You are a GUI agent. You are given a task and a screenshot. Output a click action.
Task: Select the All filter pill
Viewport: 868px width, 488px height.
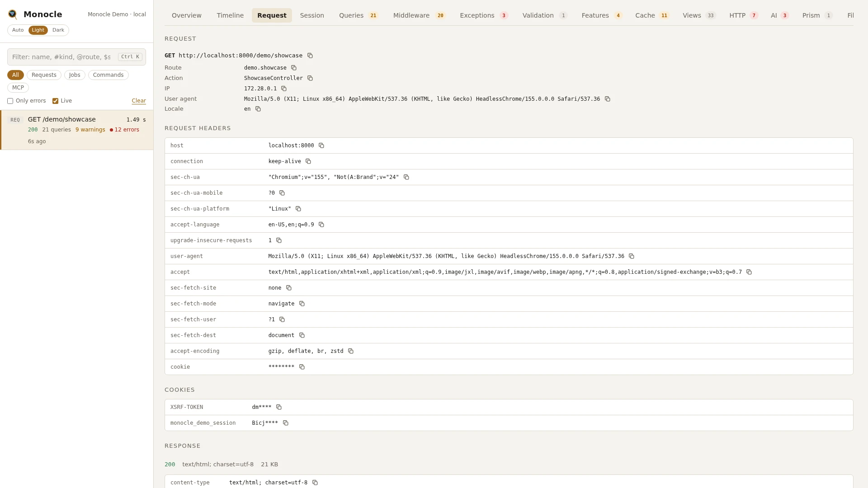(15, 75)
